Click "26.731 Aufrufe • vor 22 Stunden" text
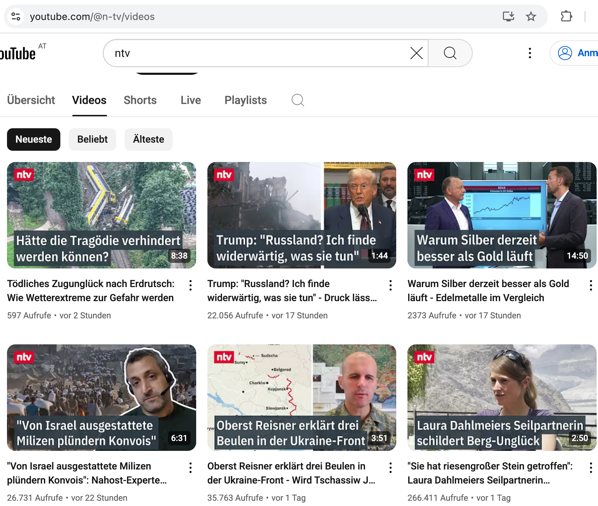This screenshot has height=506, width=598. tap(67, 498)
